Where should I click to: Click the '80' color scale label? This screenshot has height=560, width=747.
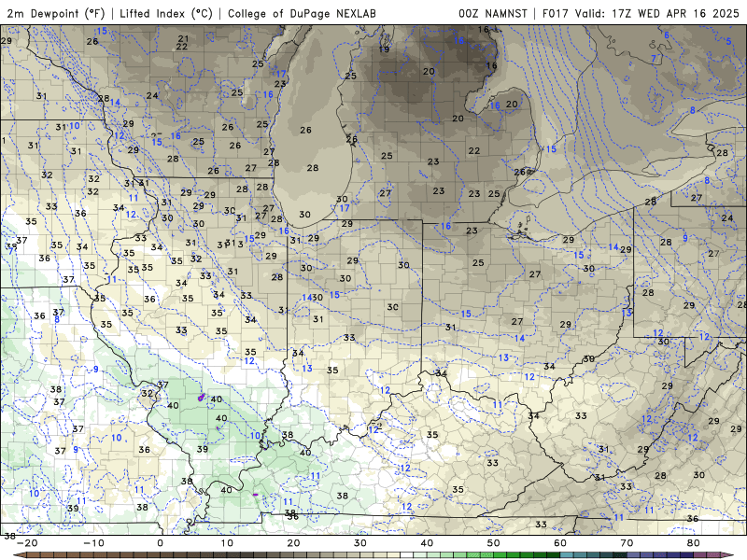point(694,543)
